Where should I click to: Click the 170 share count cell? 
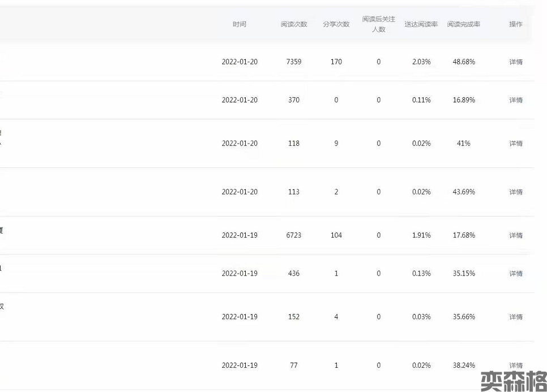(336, 62)
